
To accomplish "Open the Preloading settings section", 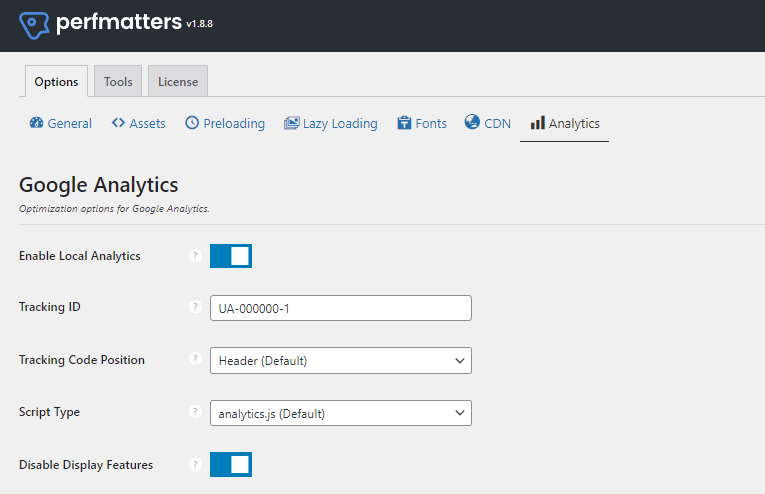I will (225, 123).
